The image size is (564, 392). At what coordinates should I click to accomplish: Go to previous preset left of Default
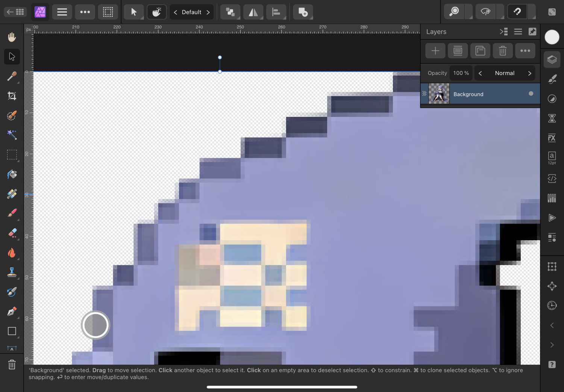[175, 12]
